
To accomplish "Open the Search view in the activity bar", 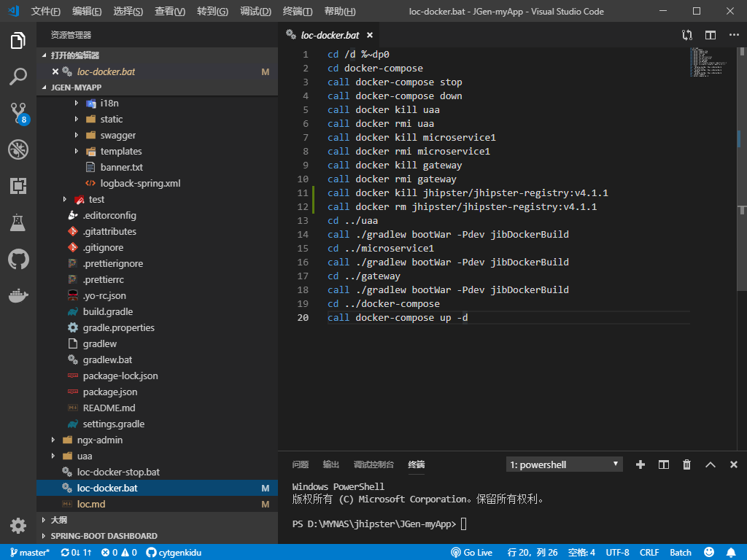I will point(18,76).
